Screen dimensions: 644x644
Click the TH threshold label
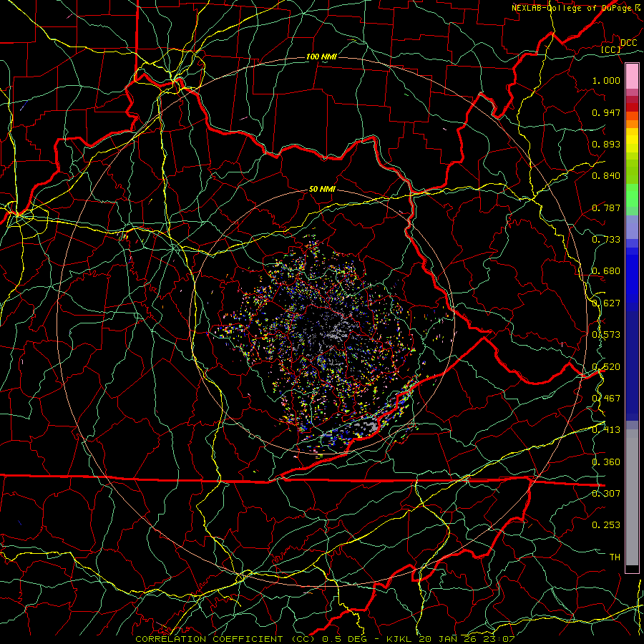tap(615, 557)
